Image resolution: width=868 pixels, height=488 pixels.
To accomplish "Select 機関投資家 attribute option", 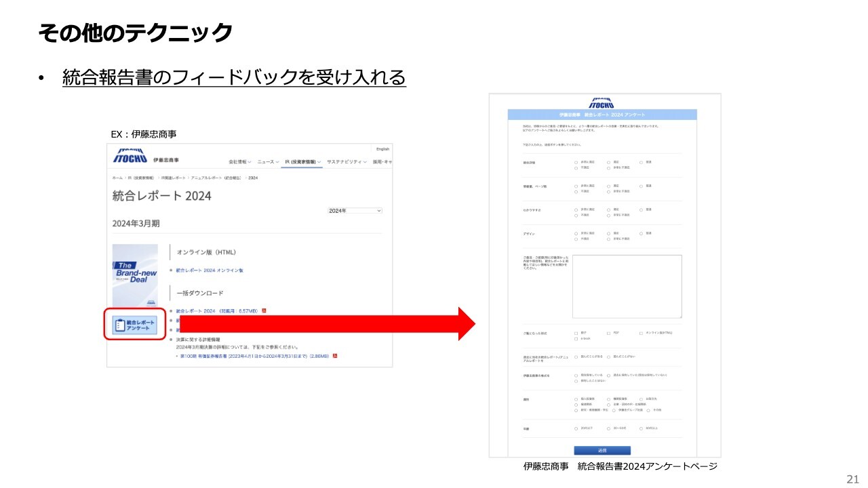I will pyautogui.click(x=608, y=399).
